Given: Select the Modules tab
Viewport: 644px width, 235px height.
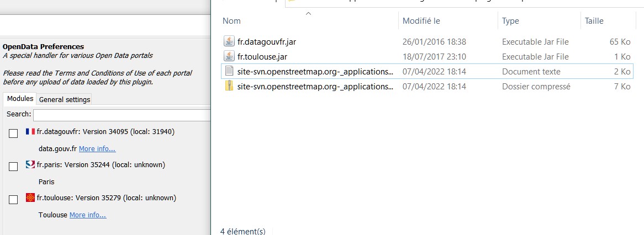Looking at the screenshot, I should coord(20,99).
